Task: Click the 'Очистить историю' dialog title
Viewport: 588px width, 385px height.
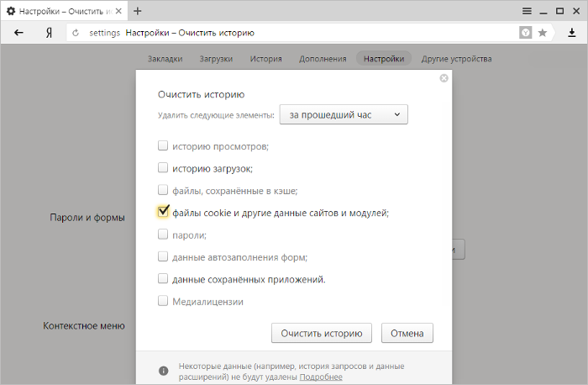Action: (x=201, y=94)
